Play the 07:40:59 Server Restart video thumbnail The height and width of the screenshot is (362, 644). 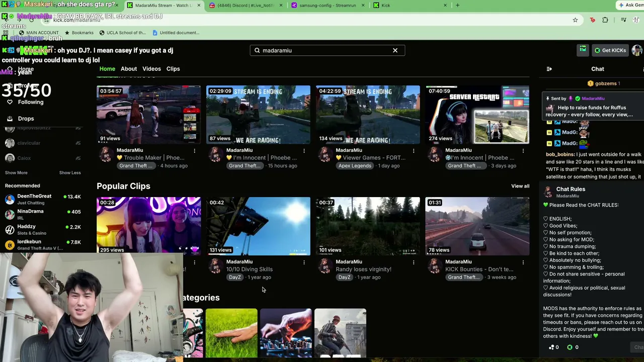[x=477, y=115]
